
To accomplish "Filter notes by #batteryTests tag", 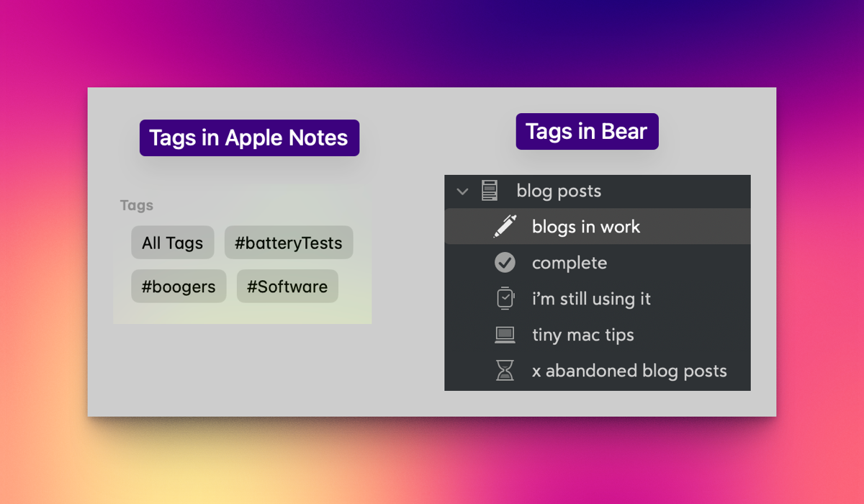I will point(289,243).
